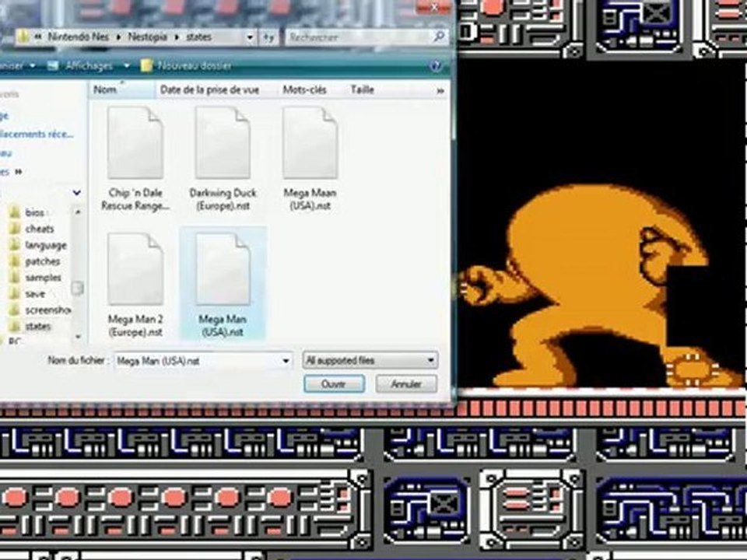747x560 pixels.
Task: Click the help question mark icon
Action: (436, 66)
